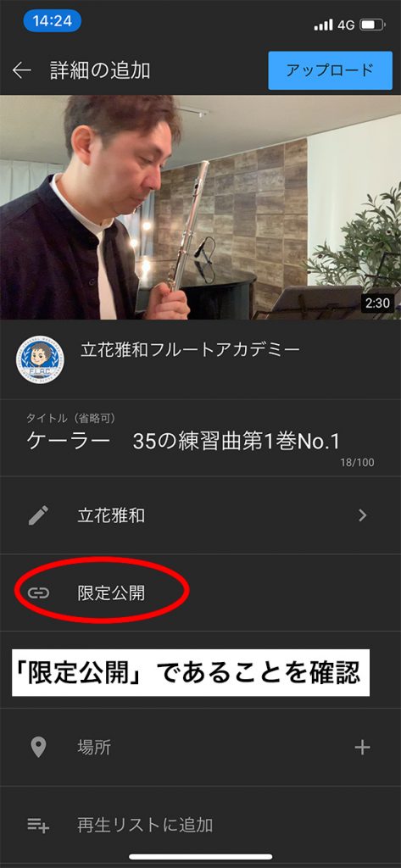The image size is (401, 868).
Task: Tap the location pin icon
Action: click(38, 748)
